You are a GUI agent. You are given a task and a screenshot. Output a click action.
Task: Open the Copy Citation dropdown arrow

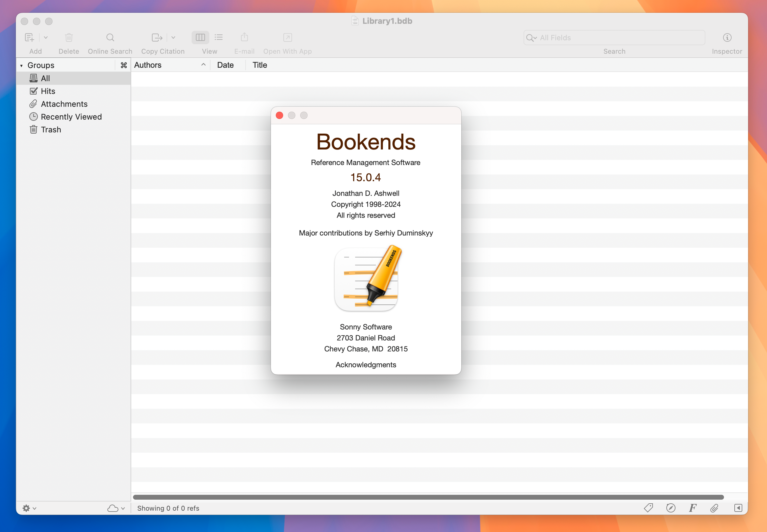173,37
